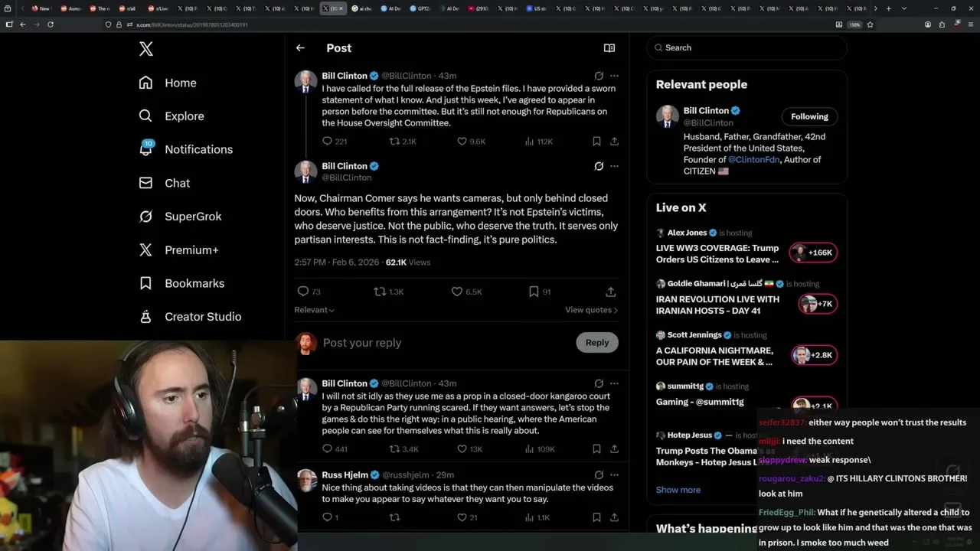Bookmark the kangaroo court post
This screenshot has height=551, width=980.
point(596,449)
